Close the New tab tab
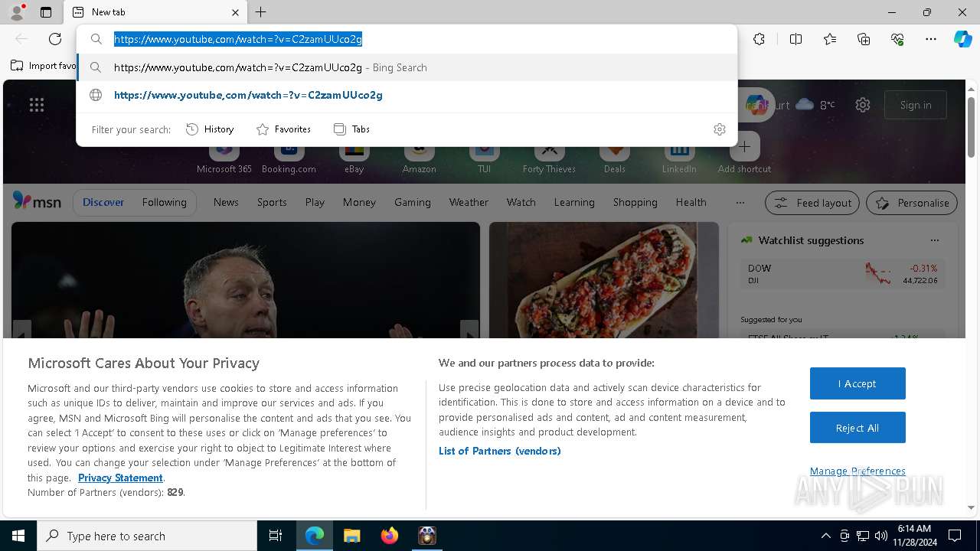Screen dimensions: 980x551 235,12
